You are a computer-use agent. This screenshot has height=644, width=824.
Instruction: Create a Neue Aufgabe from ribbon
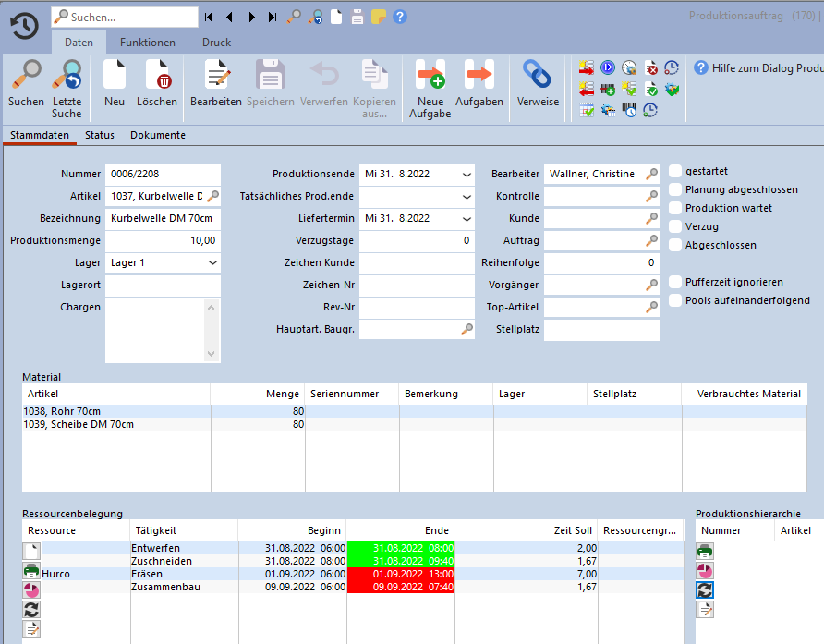430,76
